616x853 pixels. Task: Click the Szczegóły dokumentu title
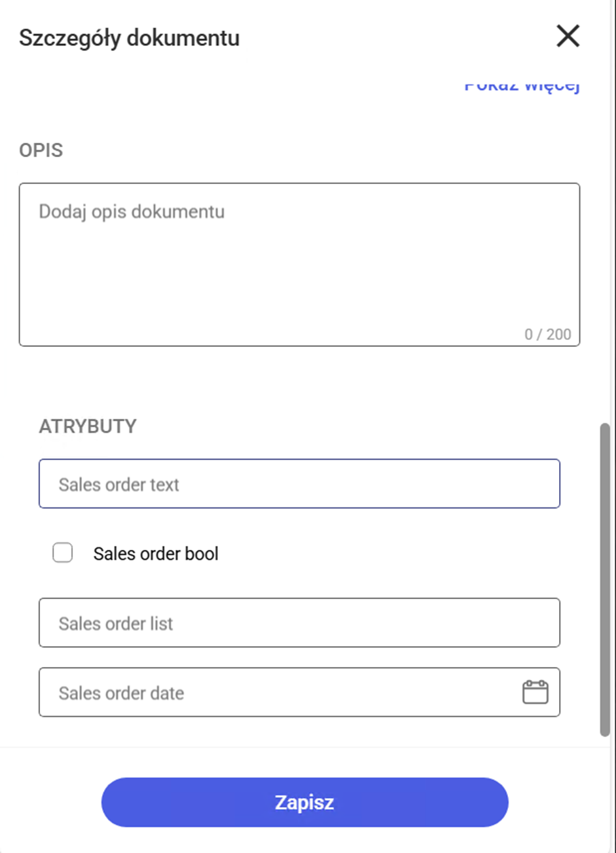pos(129,38)
